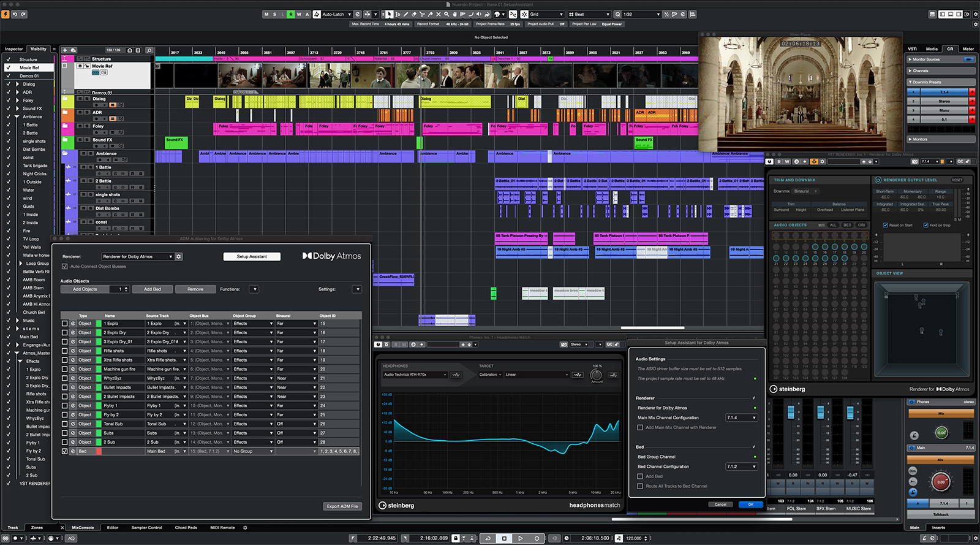This screenshot has height=545, width=980.
Task: Check Route All Tracks to Bed Channel
Action: [x=640, y=486]
